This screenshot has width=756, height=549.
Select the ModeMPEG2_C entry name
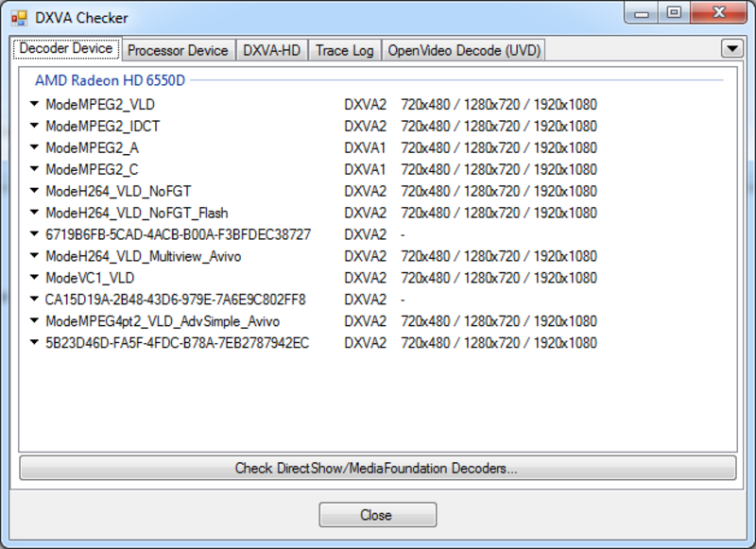pos(92,170)
